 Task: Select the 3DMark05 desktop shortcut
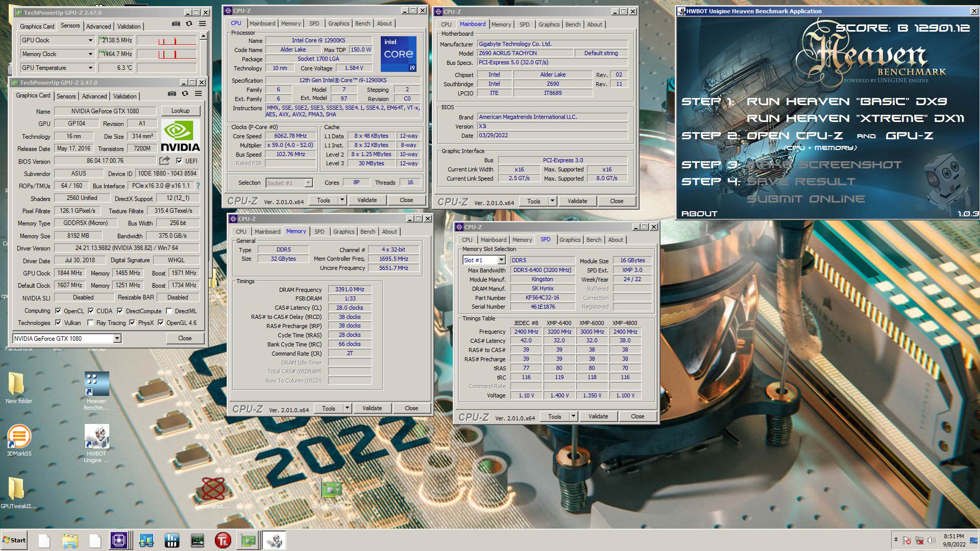click(x=19, y=440)
